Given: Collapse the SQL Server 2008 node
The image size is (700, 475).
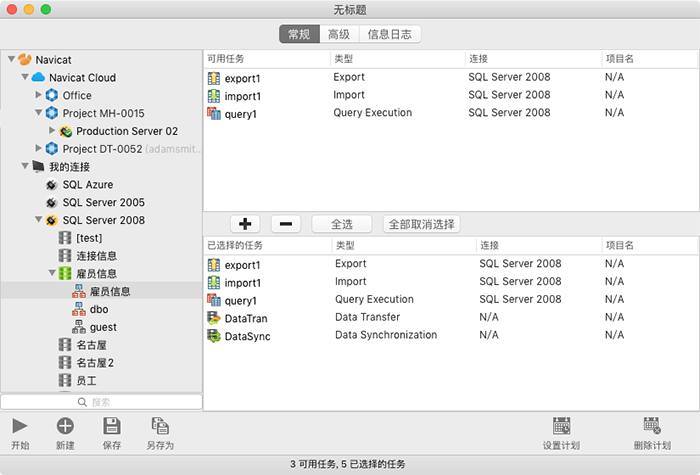Looking at the screenshot, I should click(38, 219).
